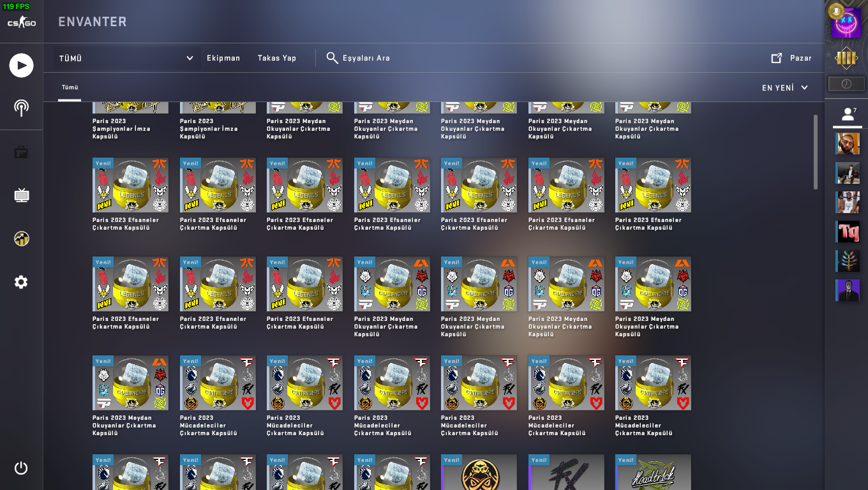868x490 pixels.
Task: Select the Headtr1ck autograph sticker item
Action: pyautogui.click(x=653, y=472)
